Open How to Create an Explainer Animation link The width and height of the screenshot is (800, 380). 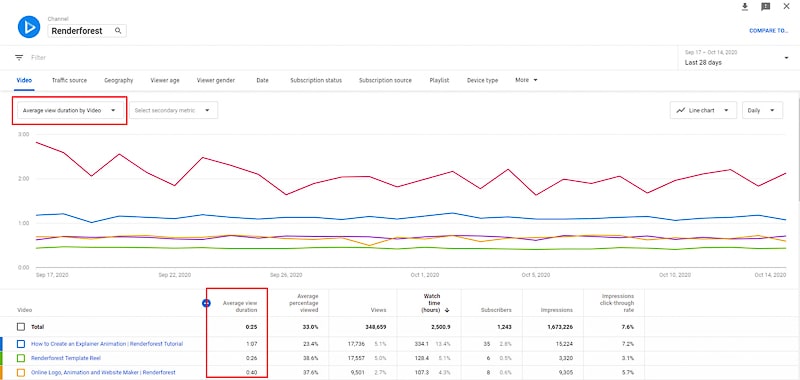(107, 344)
